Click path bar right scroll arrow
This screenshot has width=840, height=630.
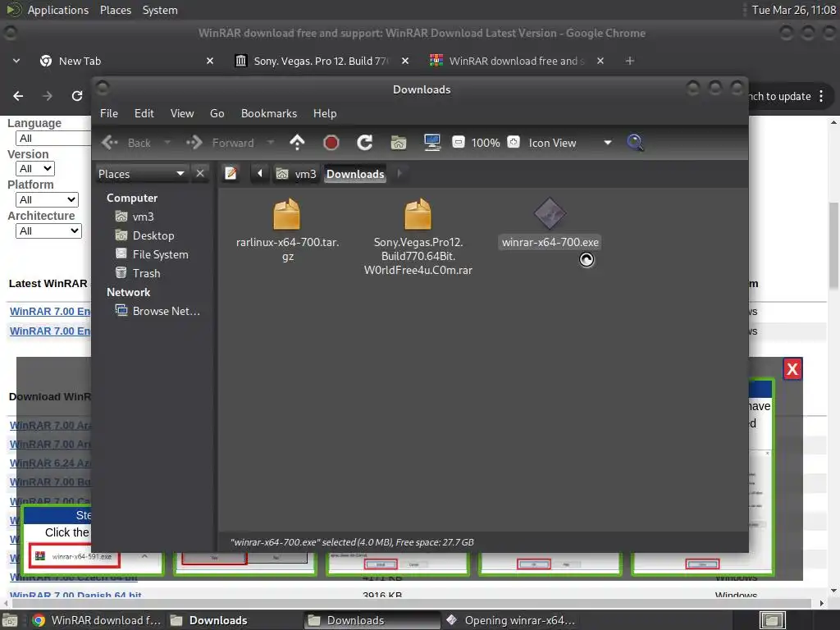(x=399, y=174)
